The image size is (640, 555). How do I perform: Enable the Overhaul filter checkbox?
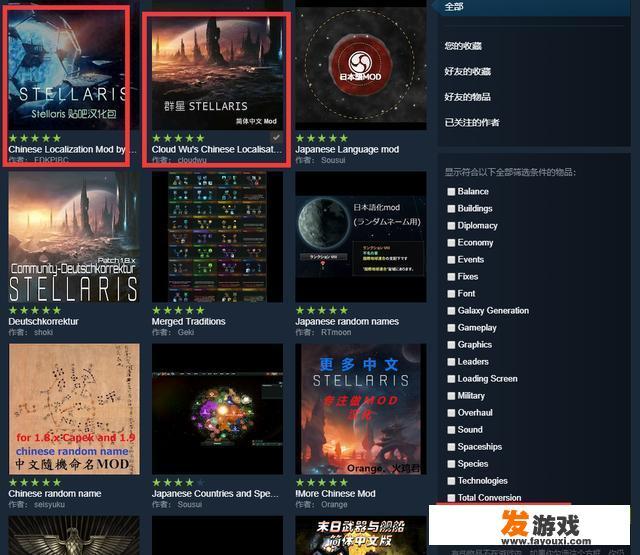[x=451, y=413]
